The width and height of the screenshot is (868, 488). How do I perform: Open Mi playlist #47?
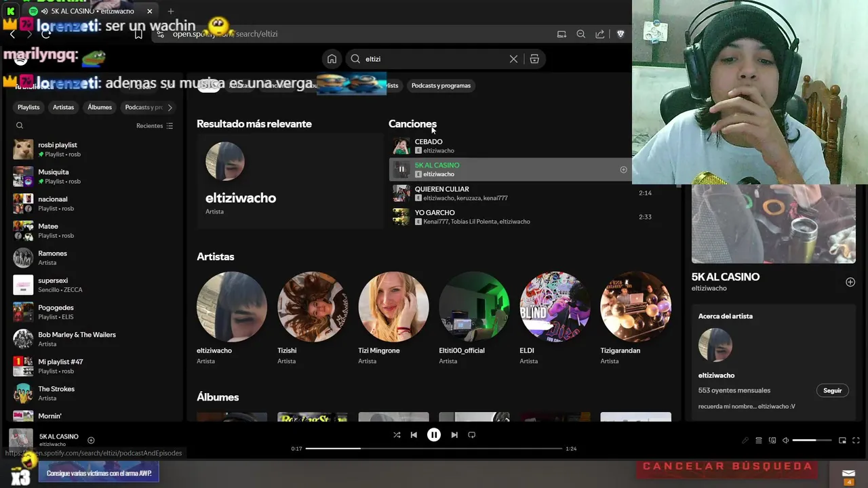point(93,366)
